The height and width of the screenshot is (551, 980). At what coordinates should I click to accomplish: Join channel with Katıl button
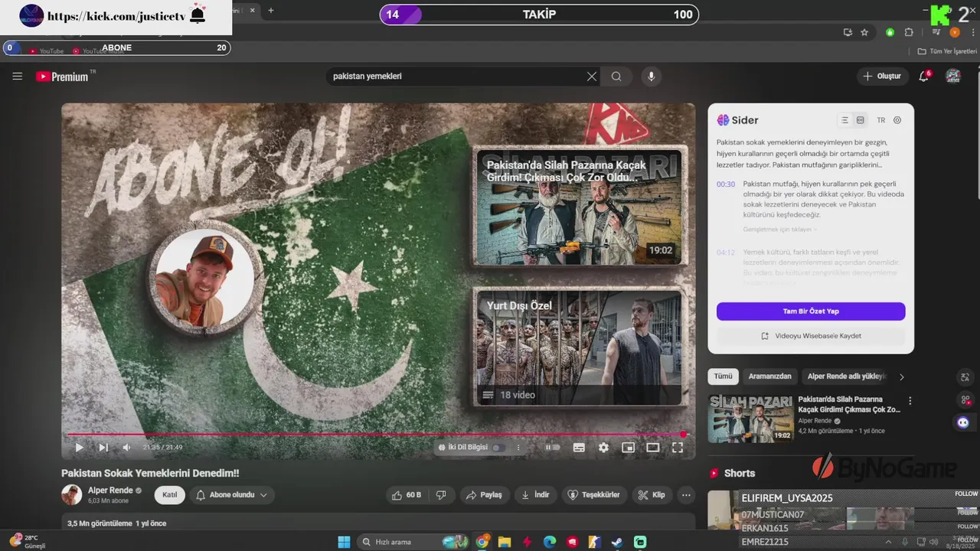pos(170,495)
